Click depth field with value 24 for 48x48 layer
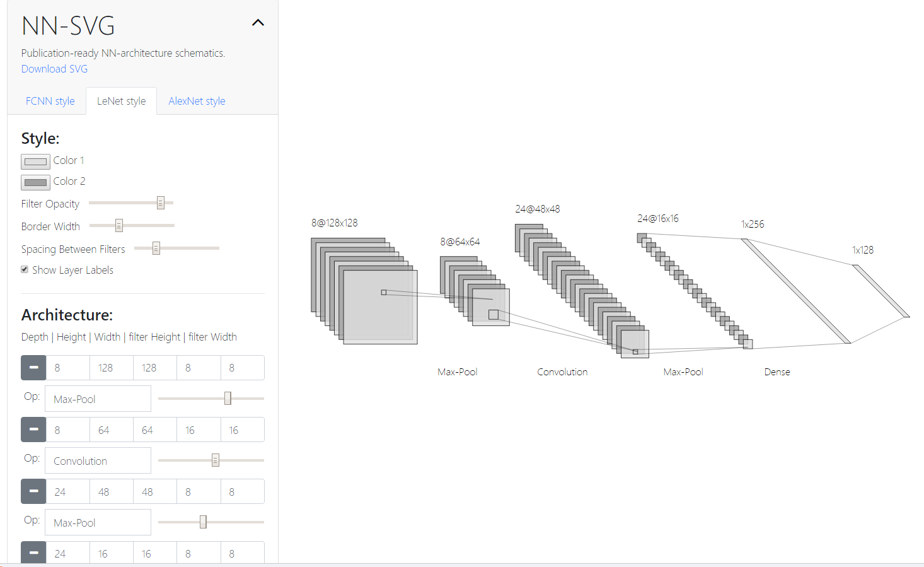 67,491
